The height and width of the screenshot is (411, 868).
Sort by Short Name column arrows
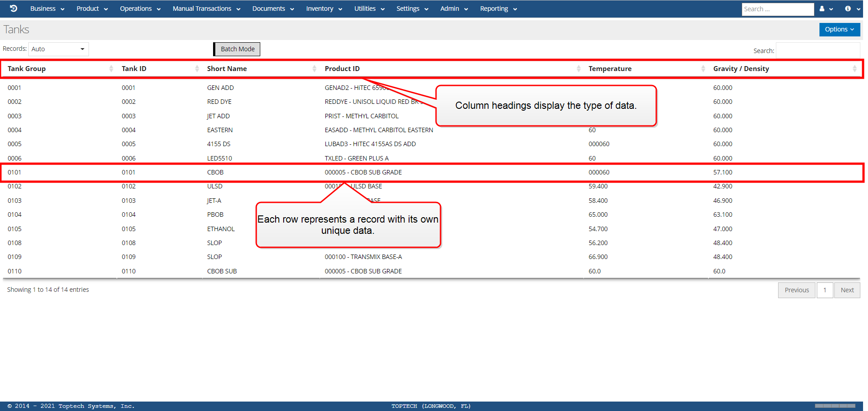314,69
